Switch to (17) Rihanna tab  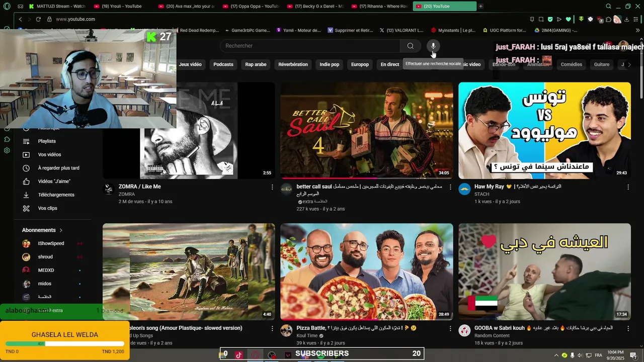[x=379, y=6]
